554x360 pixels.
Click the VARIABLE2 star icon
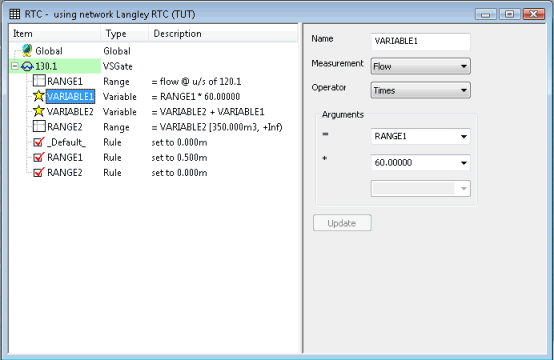coord(39,111)
